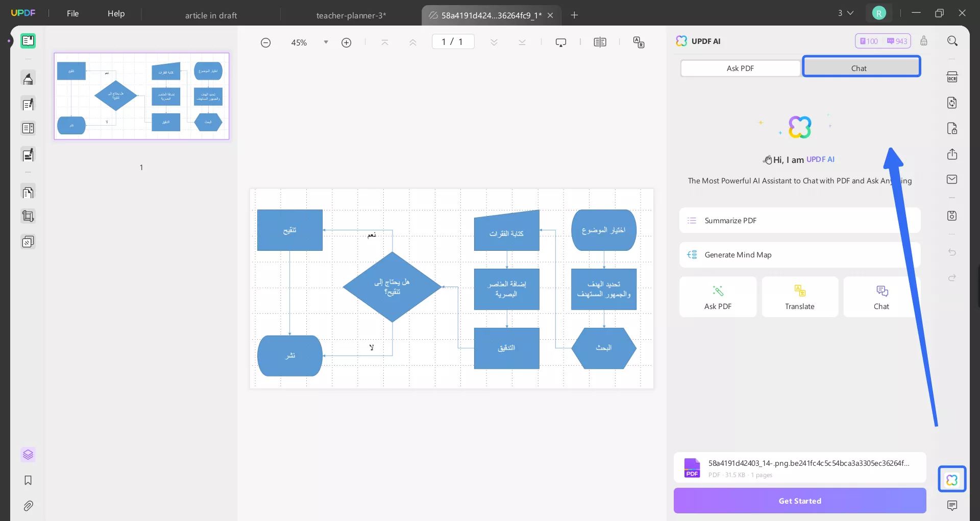980x521 pixels.
Task: Run OCR text recognition
Action: (952, 77)
